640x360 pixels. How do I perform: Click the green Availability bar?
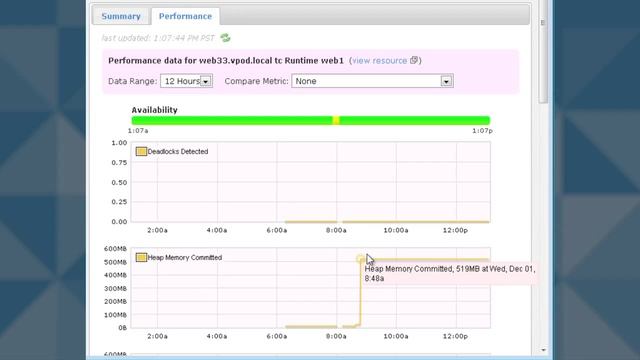point(311,120)
